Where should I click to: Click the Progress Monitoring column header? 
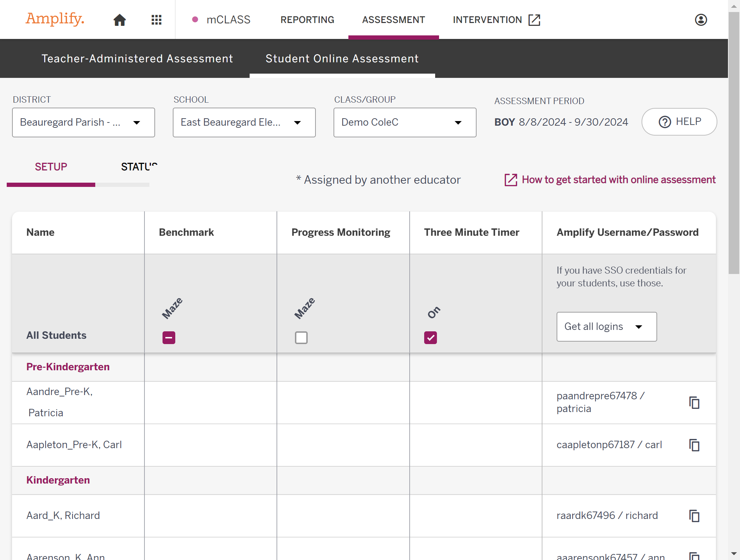click(341, 232)
